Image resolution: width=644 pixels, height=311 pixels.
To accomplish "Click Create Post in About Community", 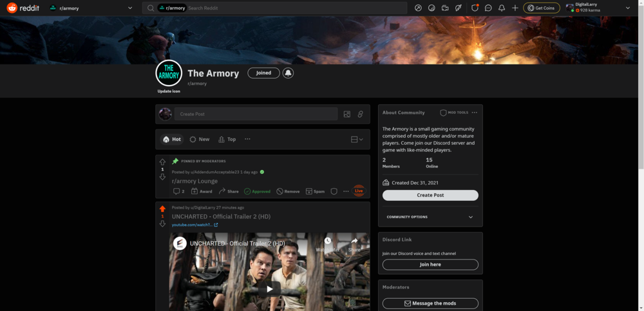I will (x=430, y=195).
